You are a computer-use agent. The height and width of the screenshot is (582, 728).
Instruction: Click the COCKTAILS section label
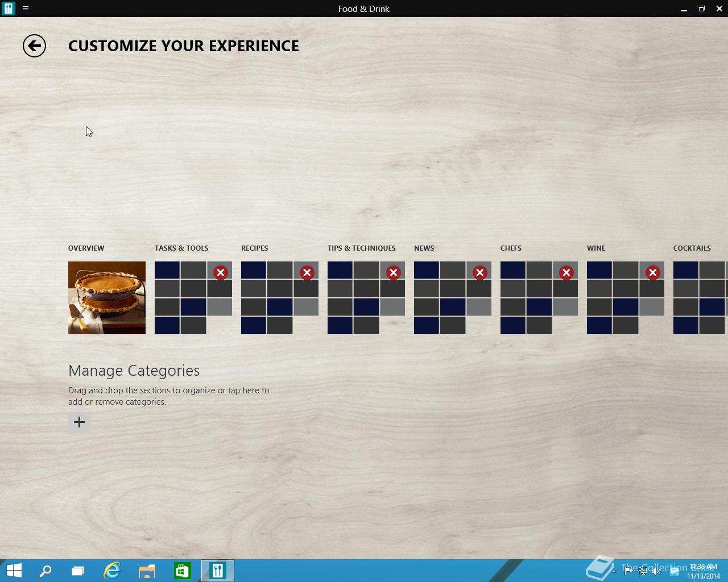(x=692, y=248)
